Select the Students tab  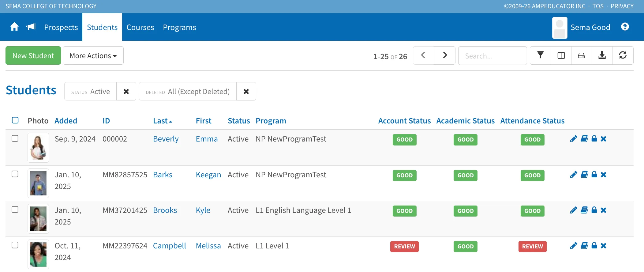click(x=102, y=27)
